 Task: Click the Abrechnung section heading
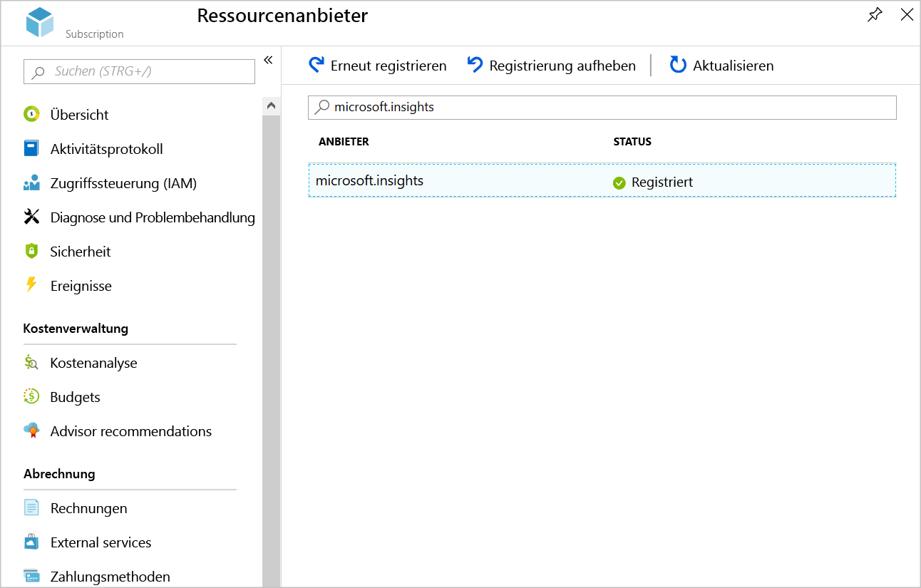click(x=59, y=474)
